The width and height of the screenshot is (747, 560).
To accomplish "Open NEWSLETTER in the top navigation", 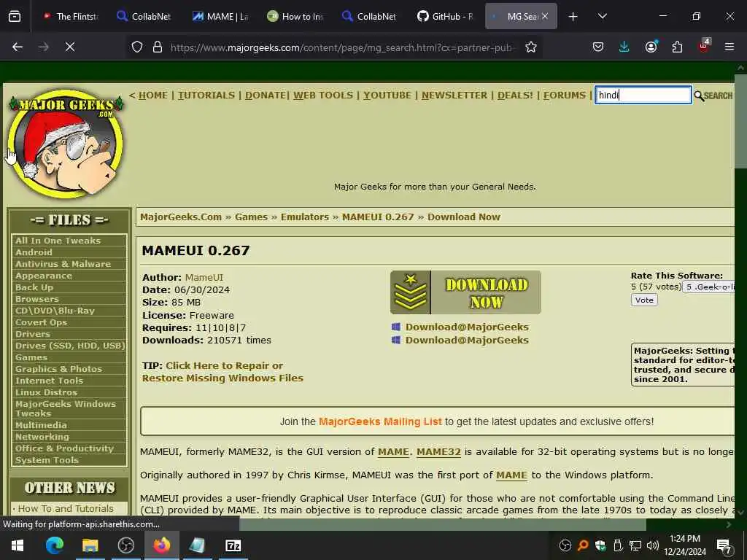I will pos(454,96).
